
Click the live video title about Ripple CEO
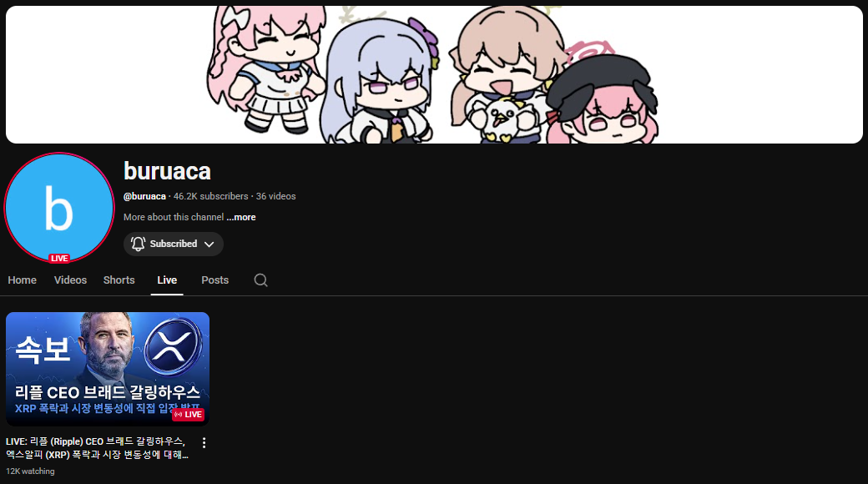(98, 448)
